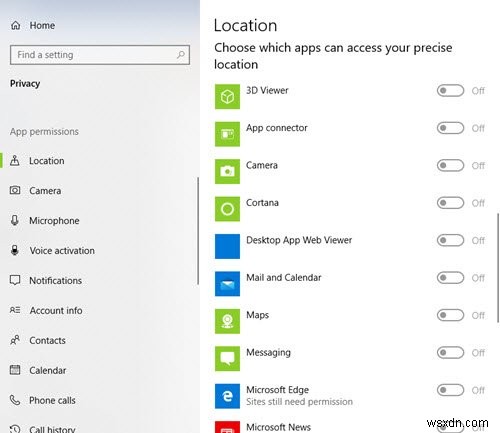This screenshot has height=433, width=500.
Task: Click the sidebar vertical scrollbar
Action: [198, 231]
